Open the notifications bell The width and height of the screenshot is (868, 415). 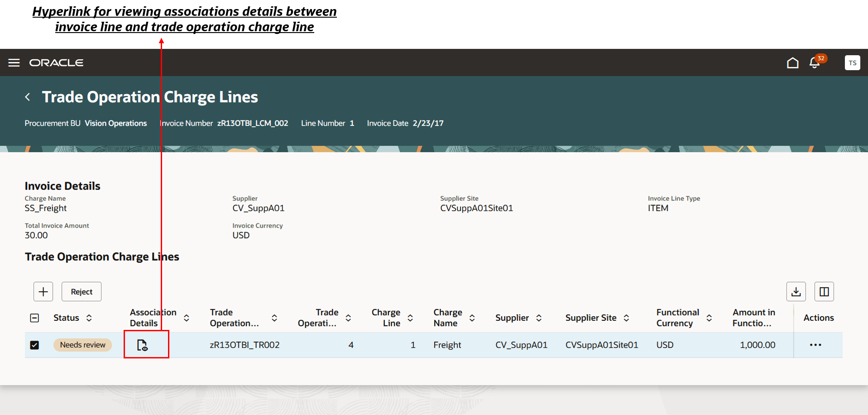pyautogui.click(x=815, y=63)
